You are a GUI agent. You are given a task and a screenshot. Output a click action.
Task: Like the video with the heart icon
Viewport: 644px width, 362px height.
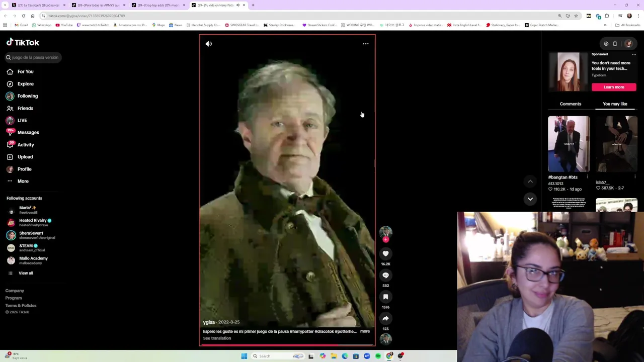coord(385,254)
